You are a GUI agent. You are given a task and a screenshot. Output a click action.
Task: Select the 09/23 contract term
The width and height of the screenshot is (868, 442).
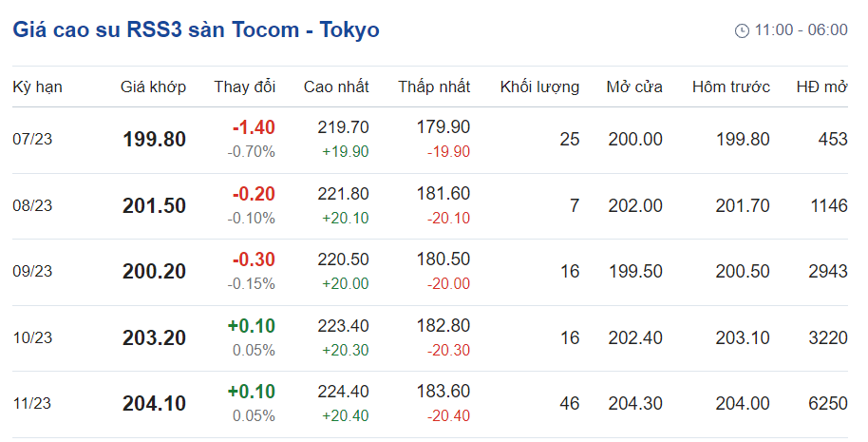point(32,272)
